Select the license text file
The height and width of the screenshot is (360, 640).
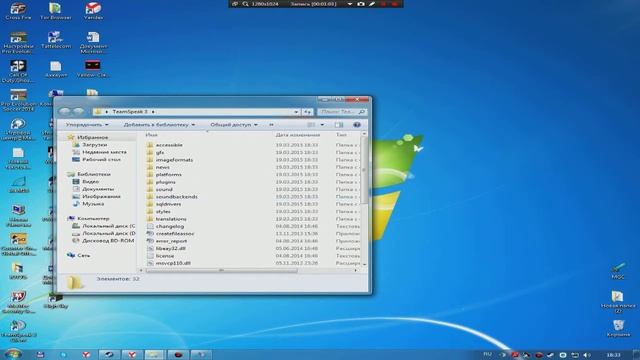(164, 256)
